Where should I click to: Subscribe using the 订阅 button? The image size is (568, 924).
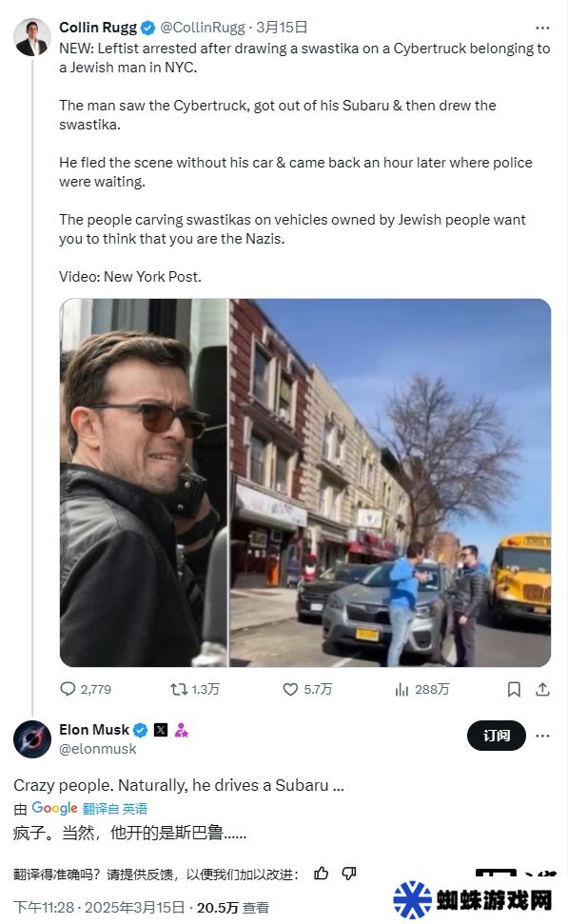(496, 736)
